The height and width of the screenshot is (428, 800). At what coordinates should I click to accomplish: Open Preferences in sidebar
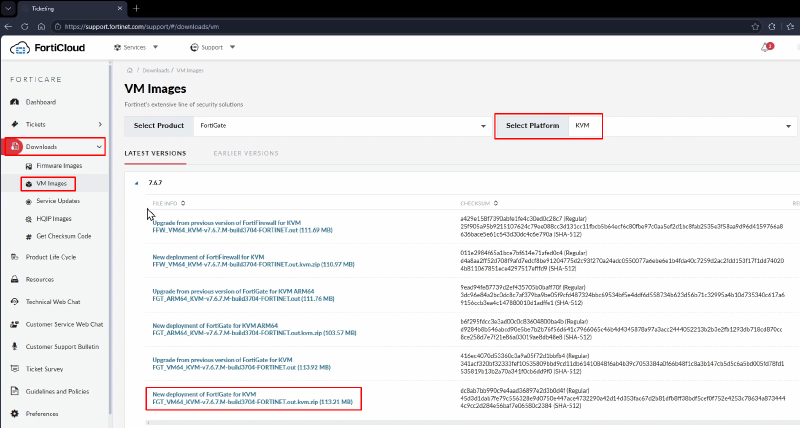point(42,414)
